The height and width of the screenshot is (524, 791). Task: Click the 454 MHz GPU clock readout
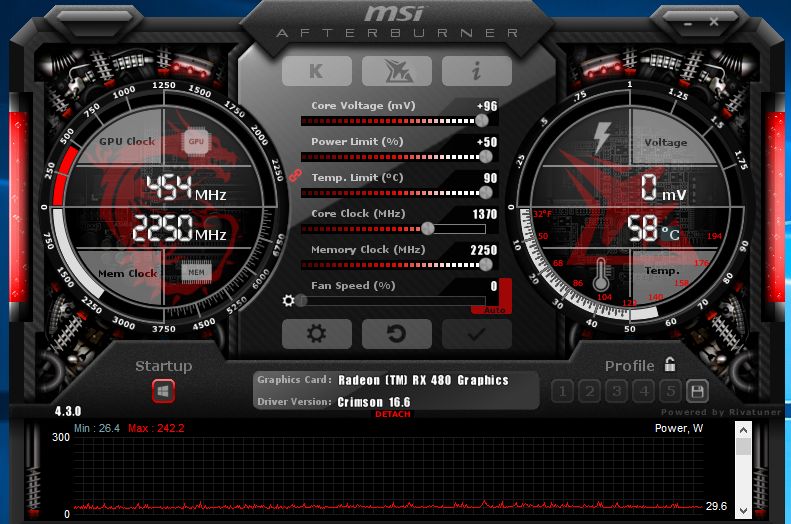[x=186, y=188]
